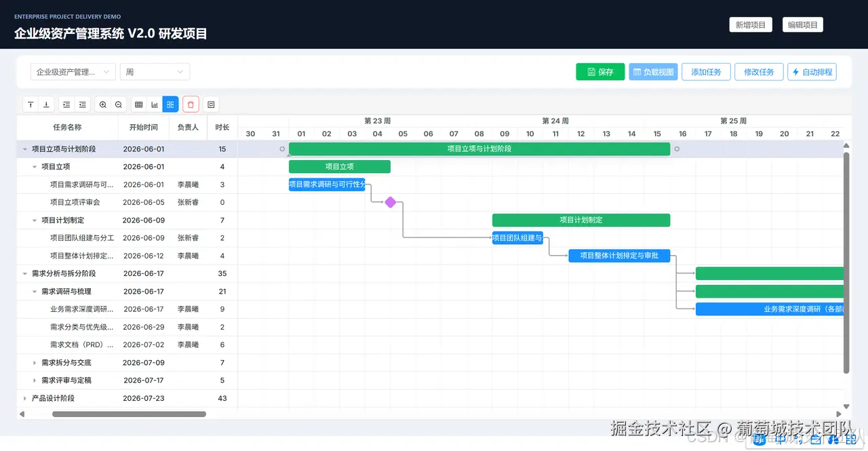Open the 企业级资产管理 project dropdown
The width and height of the screenshot is (868, 451).
coord(73,72)
